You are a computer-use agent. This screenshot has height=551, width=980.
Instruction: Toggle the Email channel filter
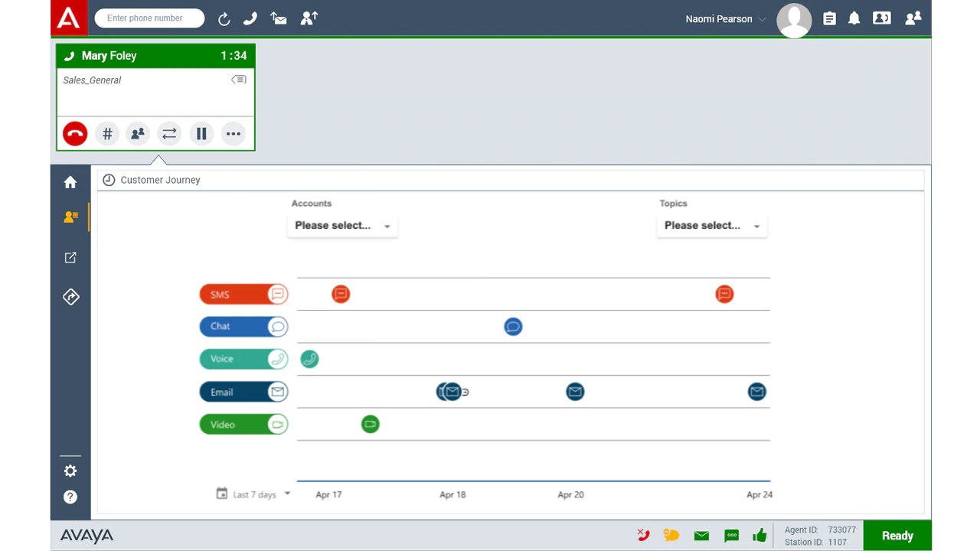pos(243,392)
